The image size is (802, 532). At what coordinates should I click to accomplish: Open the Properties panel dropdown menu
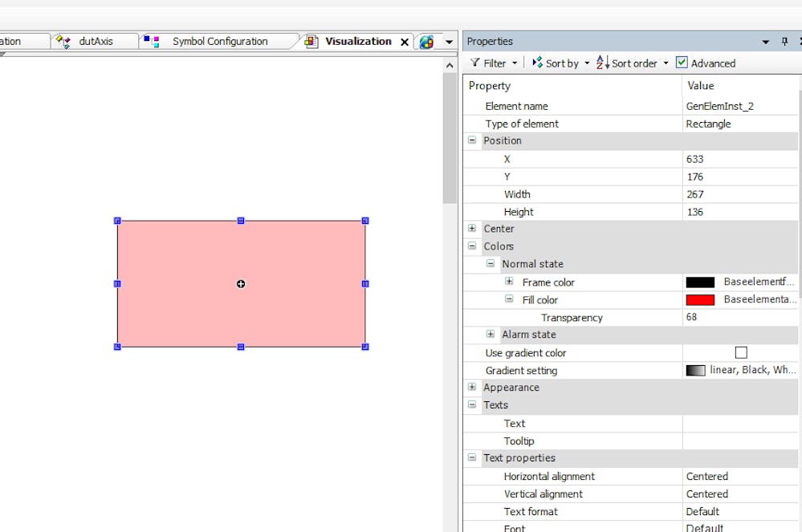[767, 41]
